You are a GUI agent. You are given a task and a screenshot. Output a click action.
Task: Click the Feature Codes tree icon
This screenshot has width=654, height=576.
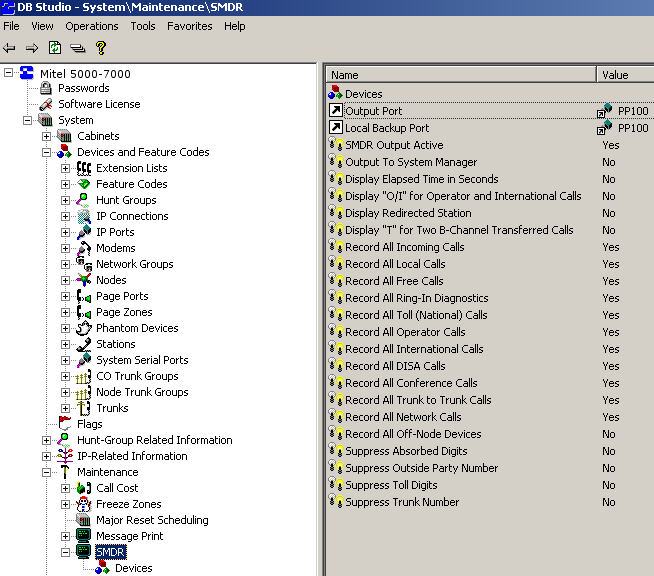(84, 184)
